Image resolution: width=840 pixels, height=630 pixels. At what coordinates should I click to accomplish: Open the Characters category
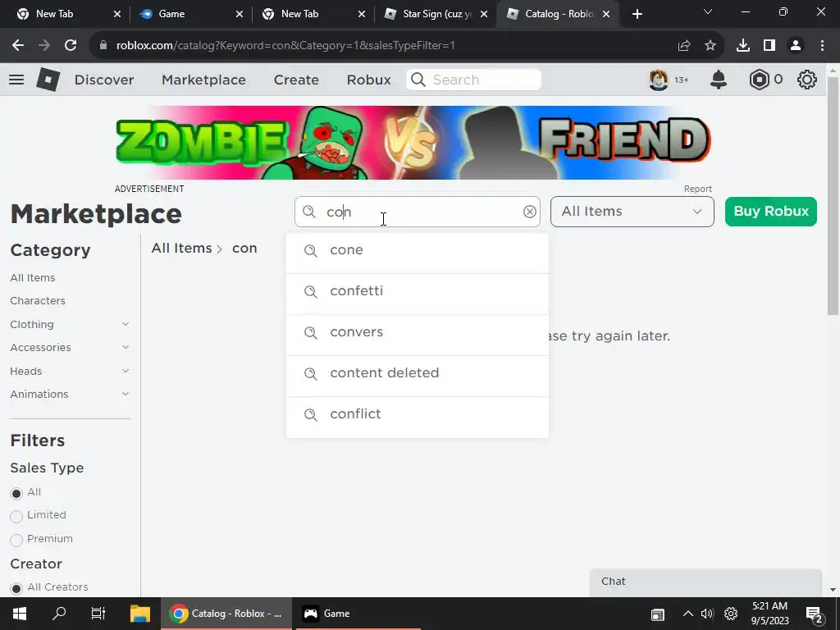click(x=38, y=300)
